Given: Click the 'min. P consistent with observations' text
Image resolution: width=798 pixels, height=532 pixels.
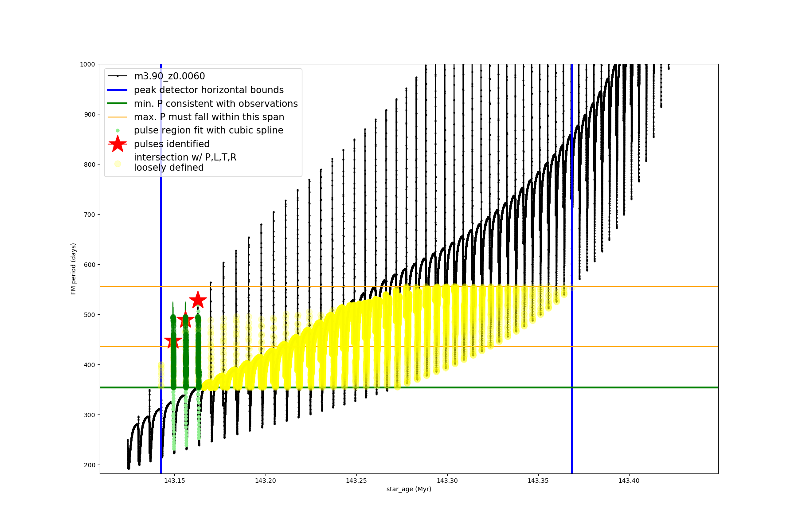Looking at the screenshot, I should (216, 104).
